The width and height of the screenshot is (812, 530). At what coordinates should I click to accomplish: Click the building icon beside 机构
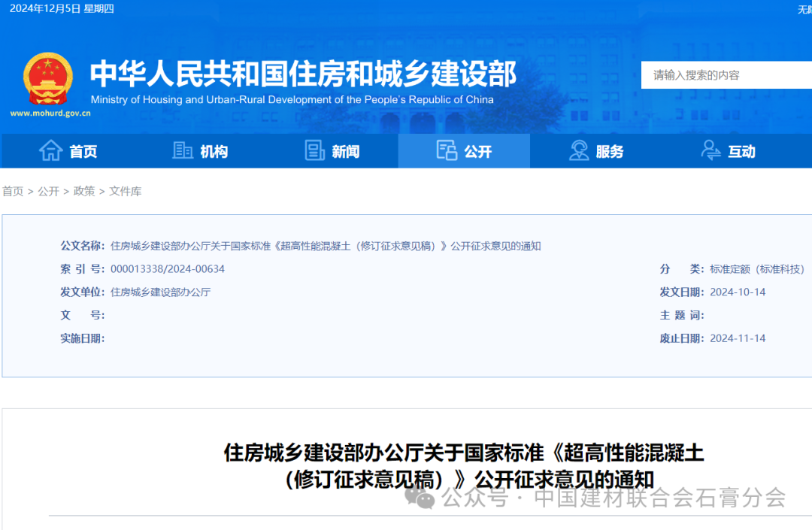183,150
